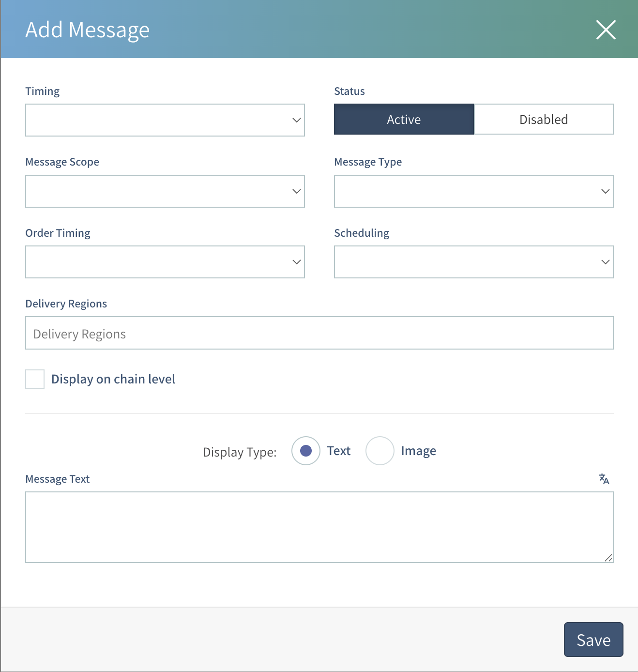Screen dimensions: 638x672
Task: Click the "Display on chain level" label text
Action: (x=113, y=379)
